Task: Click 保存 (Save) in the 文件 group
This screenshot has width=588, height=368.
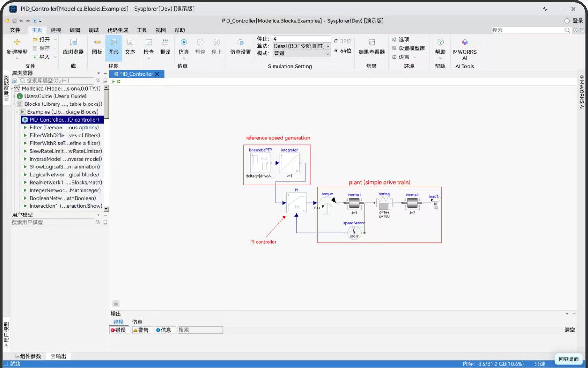Action: coord(41,48)
